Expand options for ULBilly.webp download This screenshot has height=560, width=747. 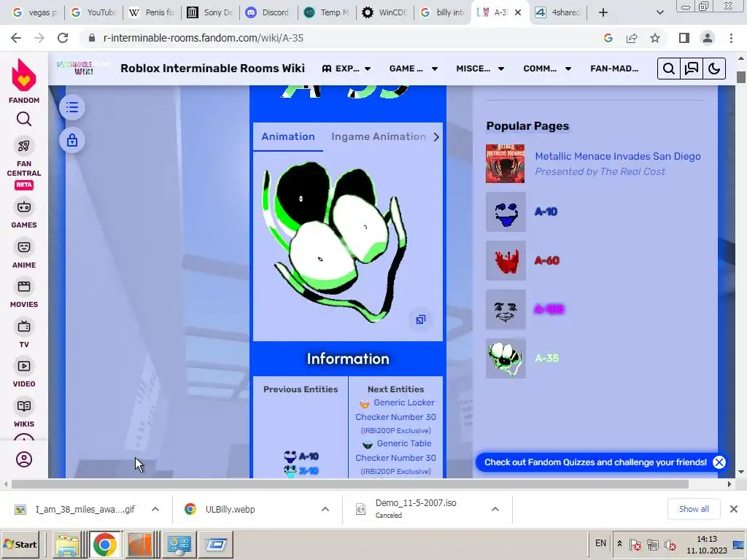325,509
